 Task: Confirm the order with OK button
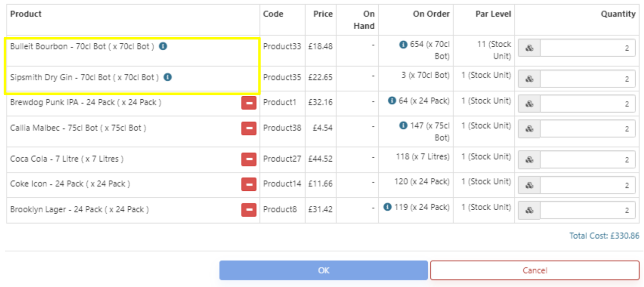(x=324, y=271)
